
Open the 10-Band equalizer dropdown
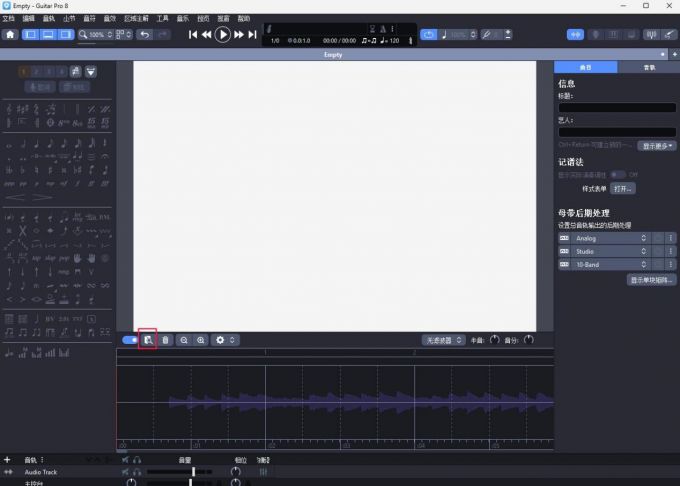tap(610, 264)
